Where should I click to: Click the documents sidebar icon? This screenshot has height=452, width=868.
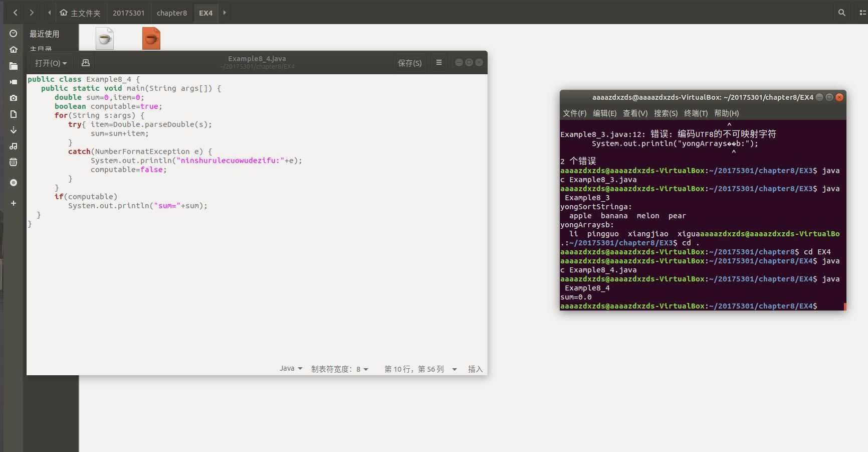pyautogui.click(x=14, y=114)
